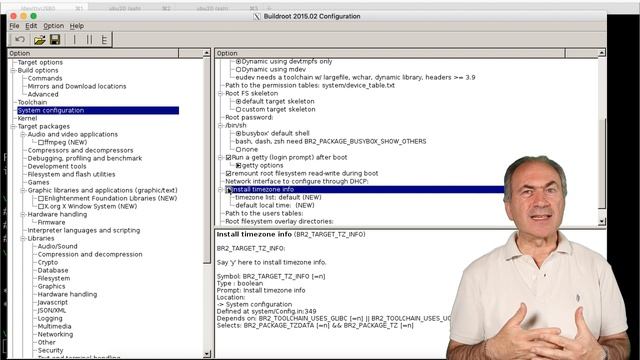
Task: Select JSON/XML under Libraries
Action: click(x=51, y=311)
